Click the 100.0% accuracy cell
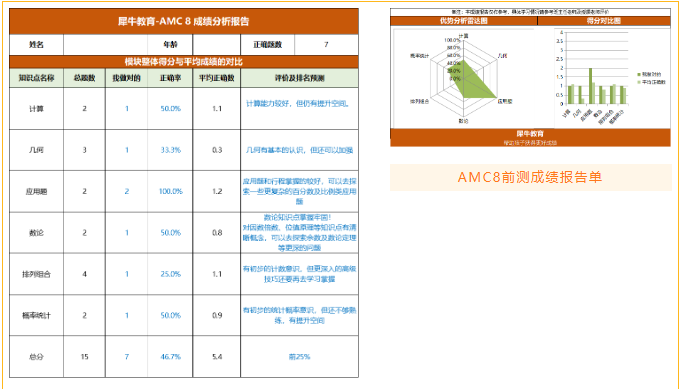Screen dimensions: 680x389 tap(170, 191)
